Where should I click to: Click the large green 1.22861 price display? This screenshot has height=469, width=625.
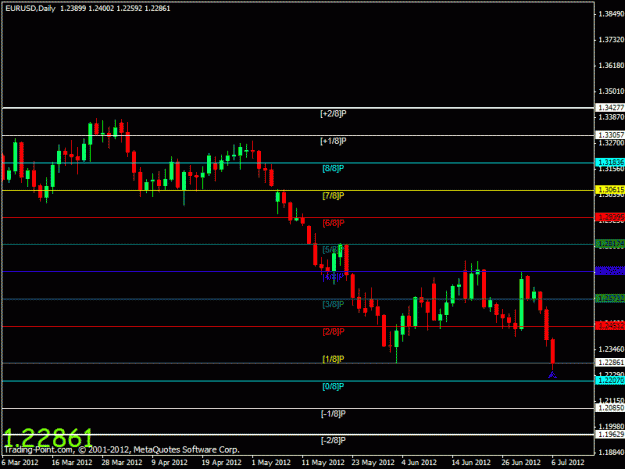[48, 438]
